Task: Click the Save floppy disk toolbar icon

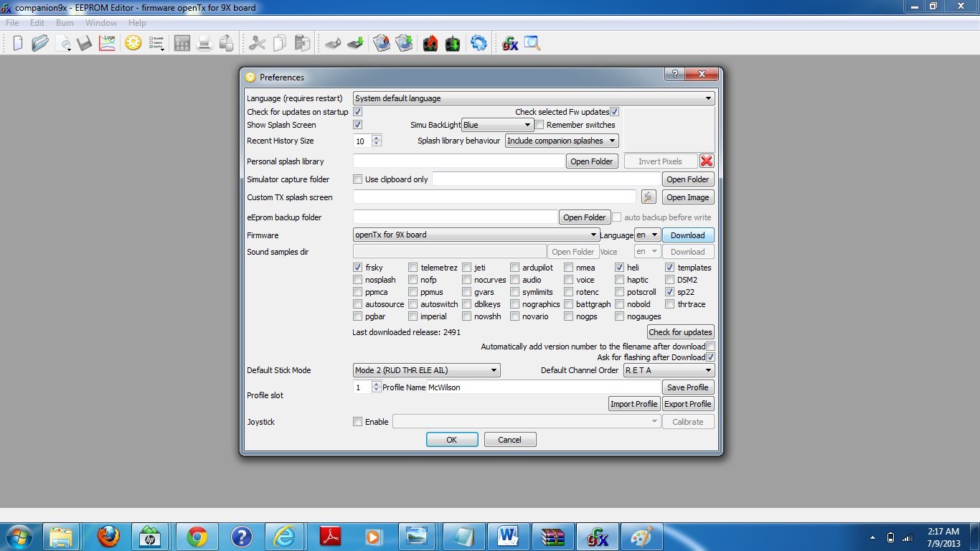Action: 85,43
